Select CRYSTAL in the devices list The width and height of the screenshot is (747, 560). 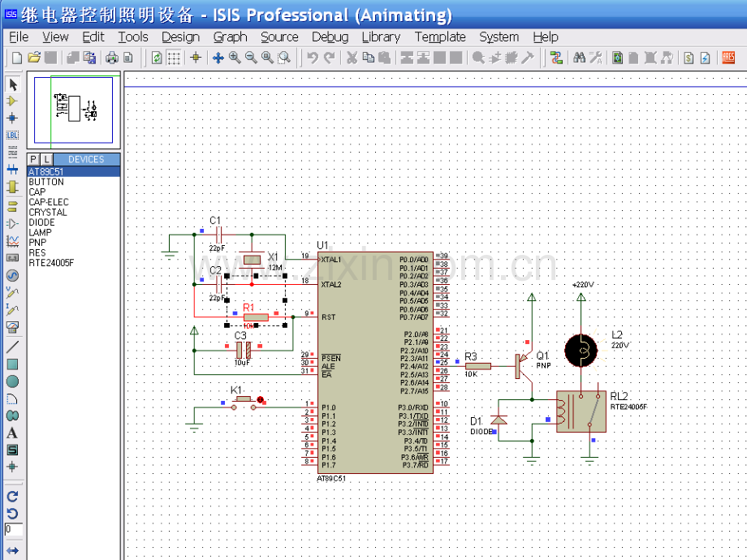[x=74, y=213]
